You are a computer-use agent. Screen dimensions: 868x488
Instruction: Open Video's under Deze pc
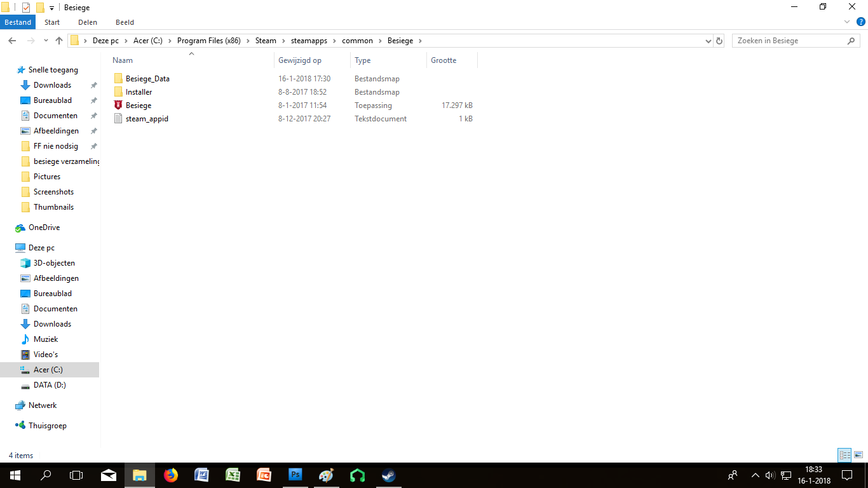46,355
